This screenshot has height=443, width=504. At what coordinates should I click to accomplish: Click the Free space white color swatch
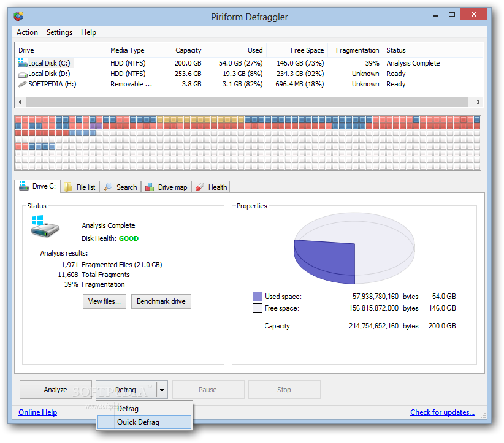click(258, 308)
